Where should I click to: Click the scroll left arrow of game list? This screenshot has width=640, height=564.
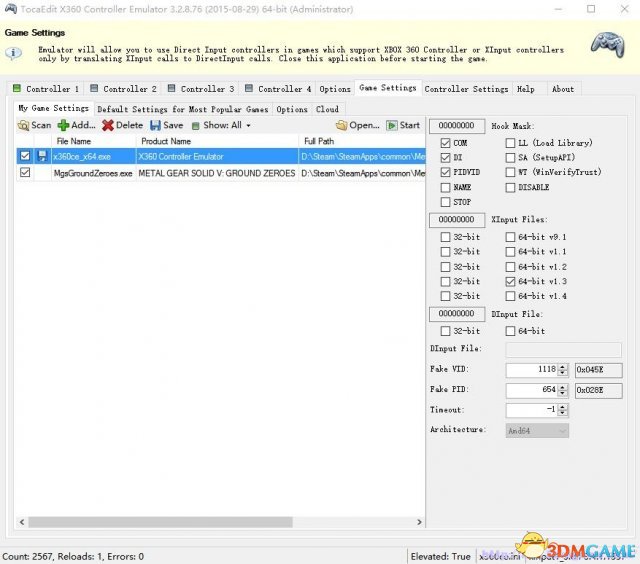tap(22, 522)
